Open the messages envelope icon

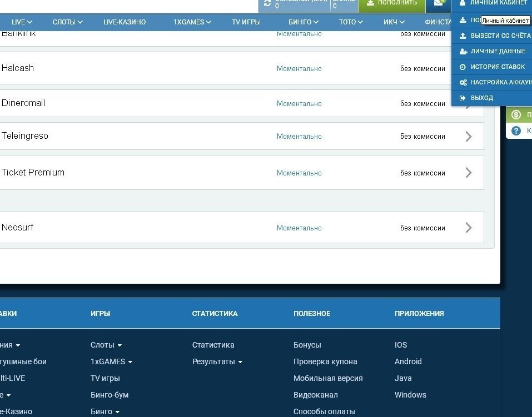[439, 3]
